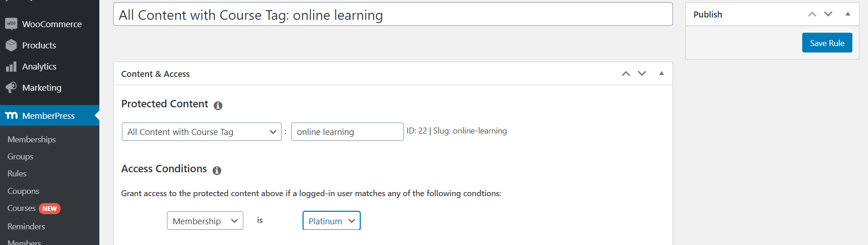Image resolution: width=868 pixels, height=245 pixels.
Task: Open the All Content with Course Tag dropdown
Action: coord(201,132)
